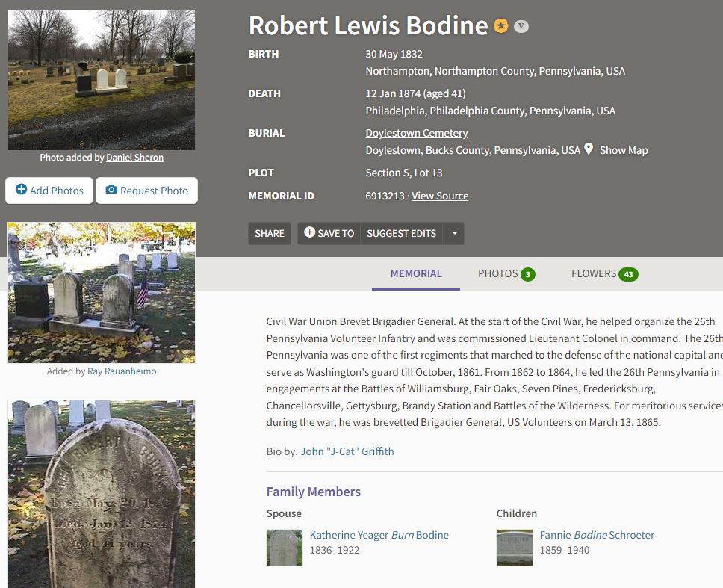Open the View Source link
Screen dimensions: 723x588
440,196
